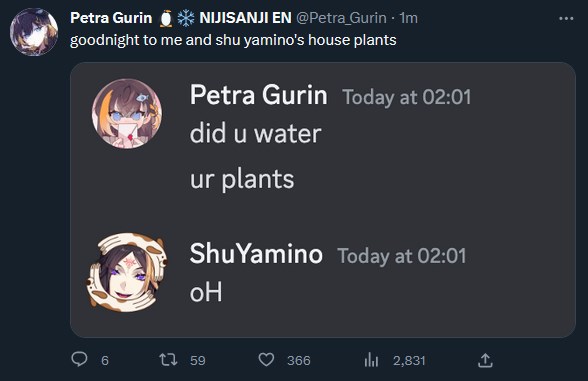Click the penguin emoji beside the name
This screenshot has width=588, height=381.
click(166, 18)
